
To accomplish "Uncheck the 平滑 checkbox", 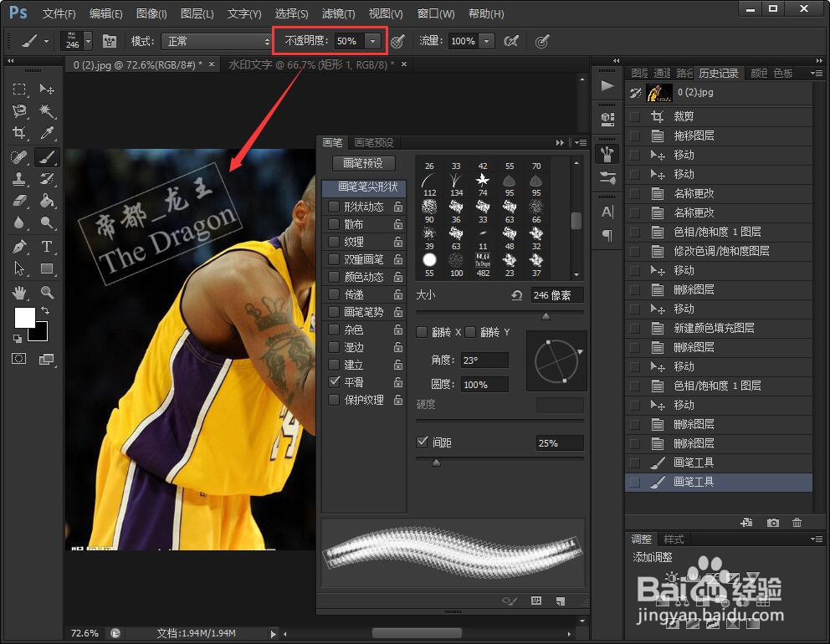I will coord(334,381).
